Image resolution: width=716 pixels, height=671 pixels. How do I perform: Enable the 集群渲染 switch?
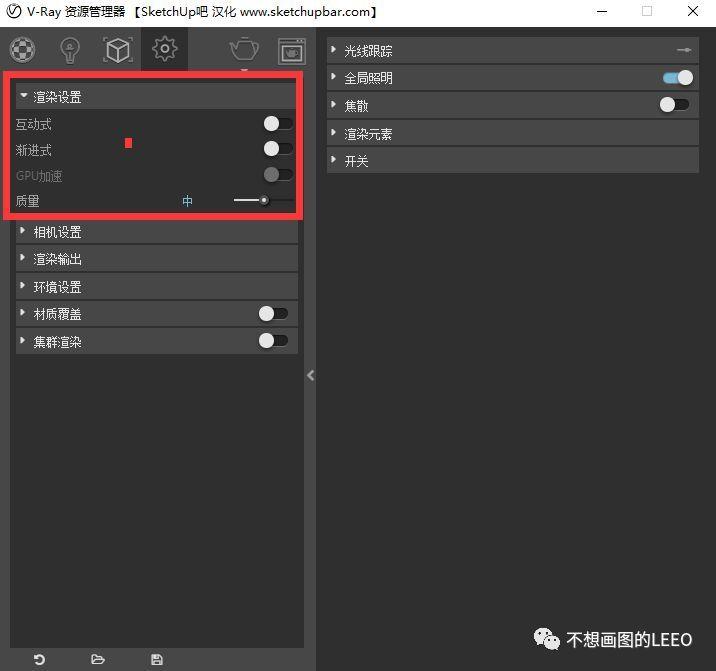click(273, 341)
